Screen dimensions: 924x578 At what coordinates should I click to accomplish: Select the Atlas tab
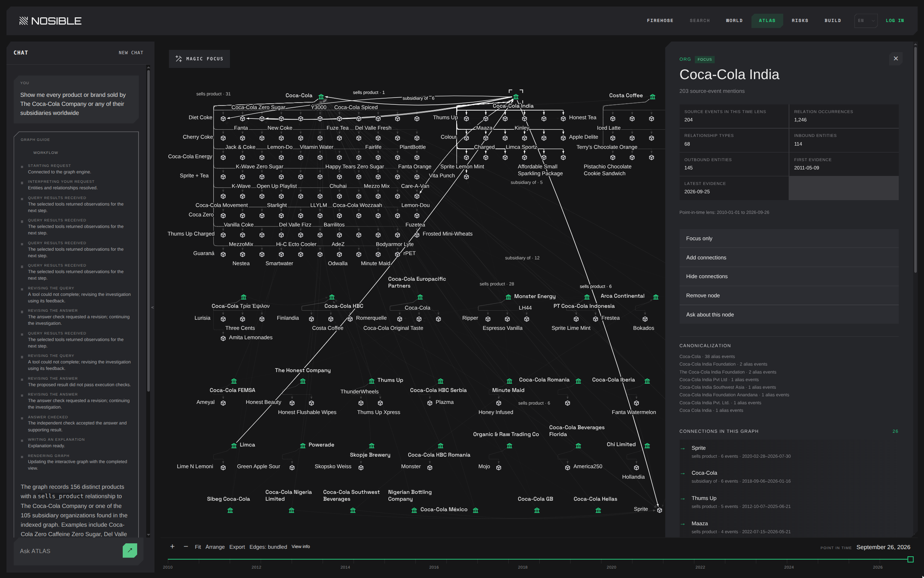[767, 21]
